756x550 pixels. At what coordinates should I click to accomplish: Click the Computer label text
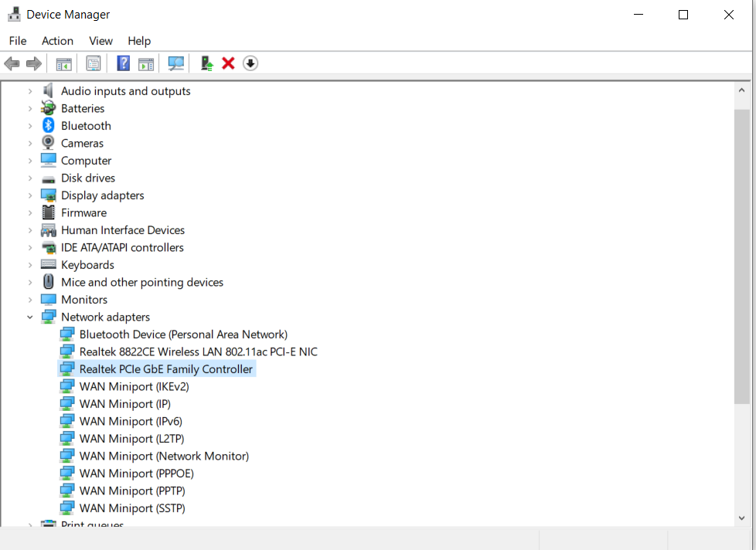86,161
